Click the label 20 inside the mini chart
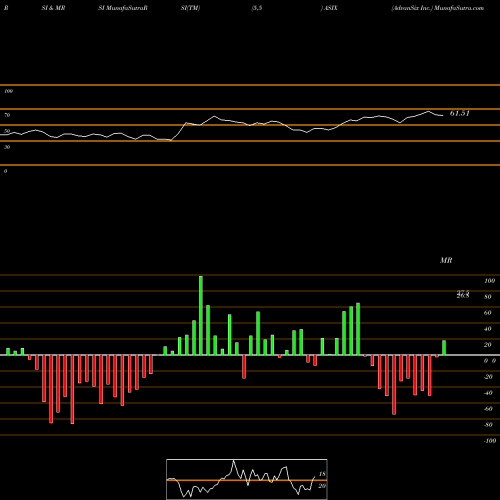The width and height of the screenshot is (500, 500). tap(322, 486)
